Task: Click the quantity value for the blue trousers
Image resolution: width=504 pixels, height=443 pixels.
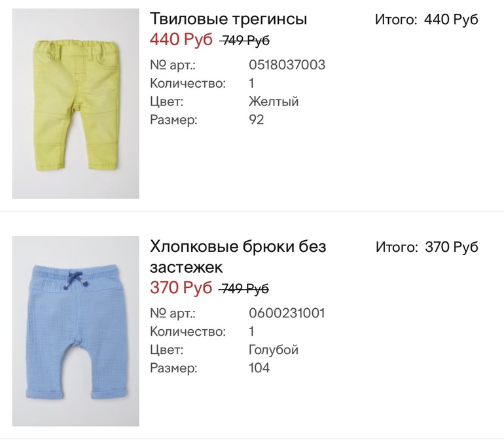Action: (252, 332)
